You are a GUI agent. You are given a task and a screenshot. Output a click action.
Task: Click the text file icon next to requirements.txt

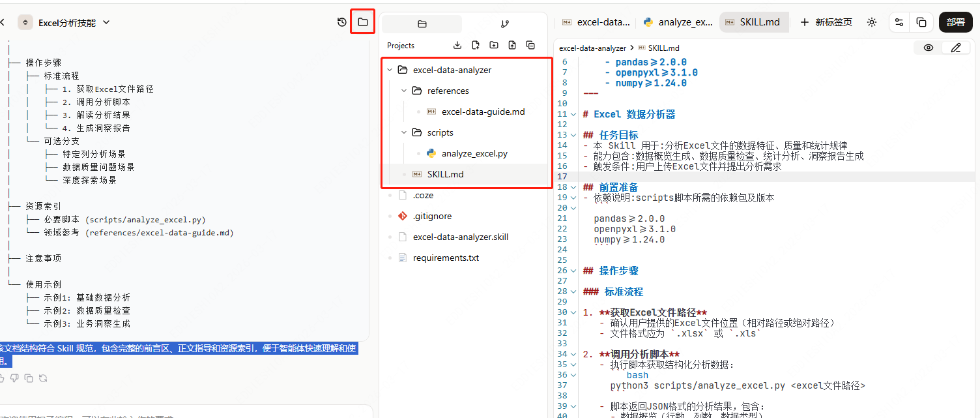click(x=402, y=258)
